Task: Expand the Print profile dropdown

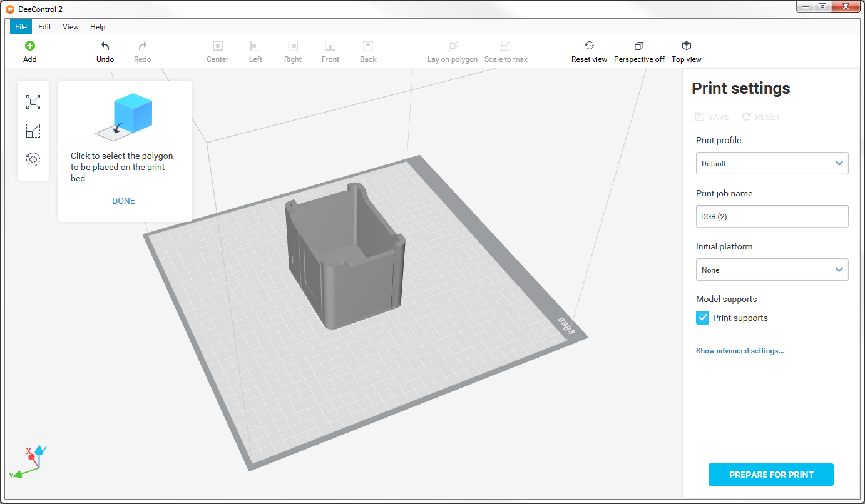Action: 772,163
